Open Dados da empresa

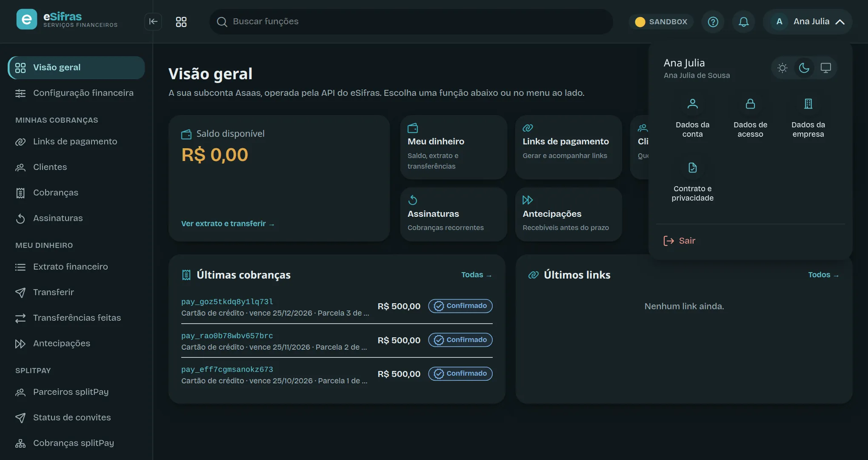tap(808, 118)
